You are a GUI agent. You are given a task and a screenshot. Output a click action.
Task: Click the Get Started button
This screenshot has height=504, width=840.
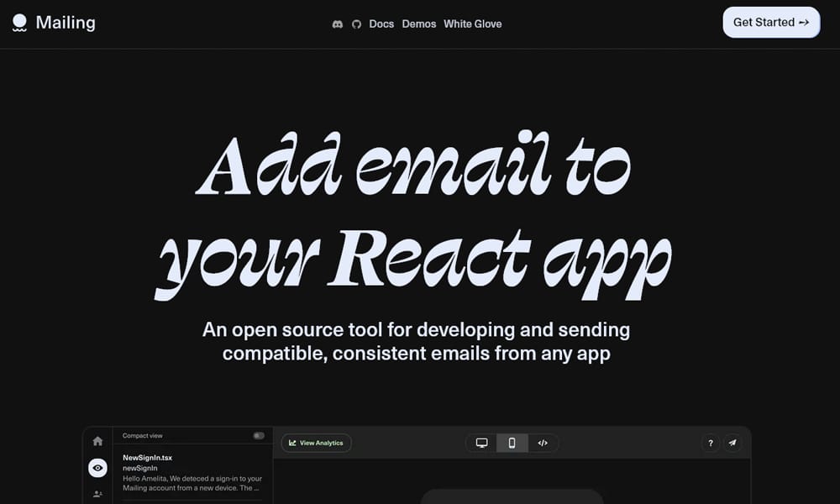coord(771,23)
